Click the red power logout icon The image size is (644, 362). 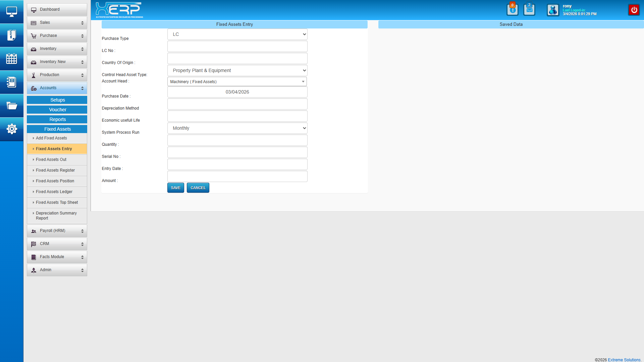(x=634, y=10)
